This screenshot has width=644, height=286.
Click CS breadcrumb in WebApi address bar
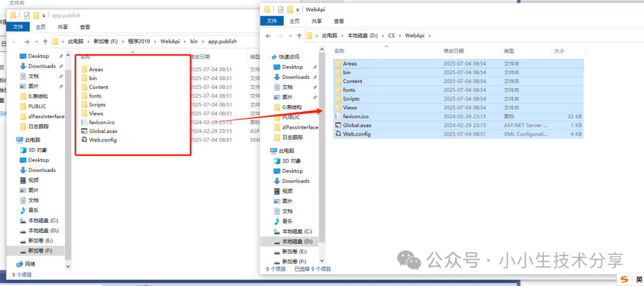[x=391, y=36]
